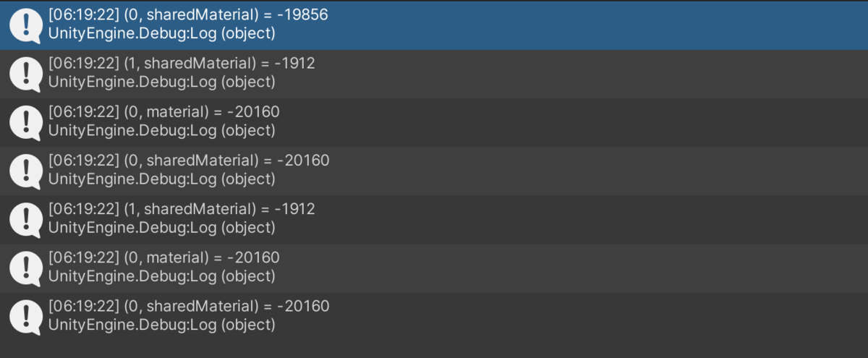Select the second (1, sharedMaterial) = -1912 message
The height and width of the screenshot is (358, 868).
[x=434, y=219]
